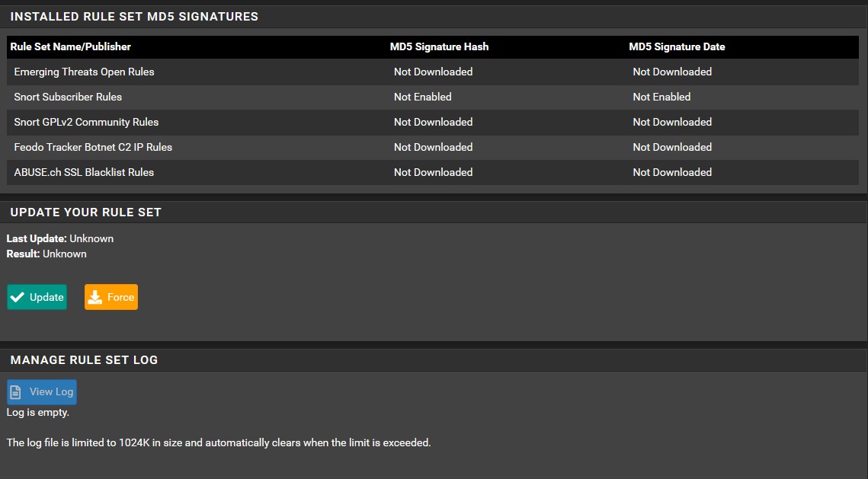Click the download icon on the Force button
868x479 pixels.
(95, 297)
